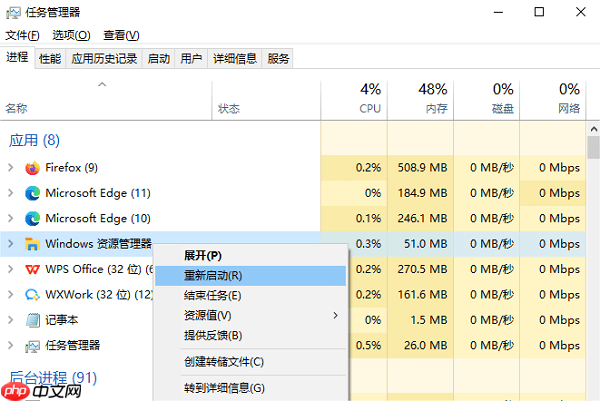
Task: Open the 详细信息 tab
Action: tap(235, 59)
